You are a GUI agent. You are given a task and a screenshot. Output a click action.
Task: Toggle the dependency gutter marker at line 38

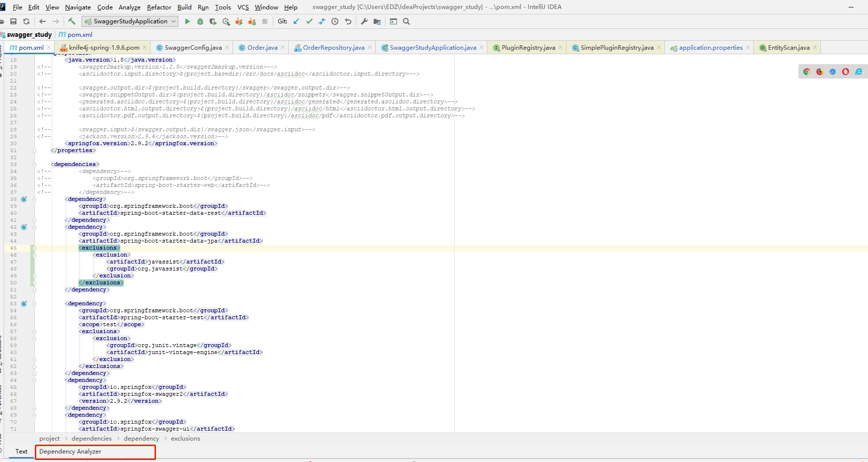(23, 199)
